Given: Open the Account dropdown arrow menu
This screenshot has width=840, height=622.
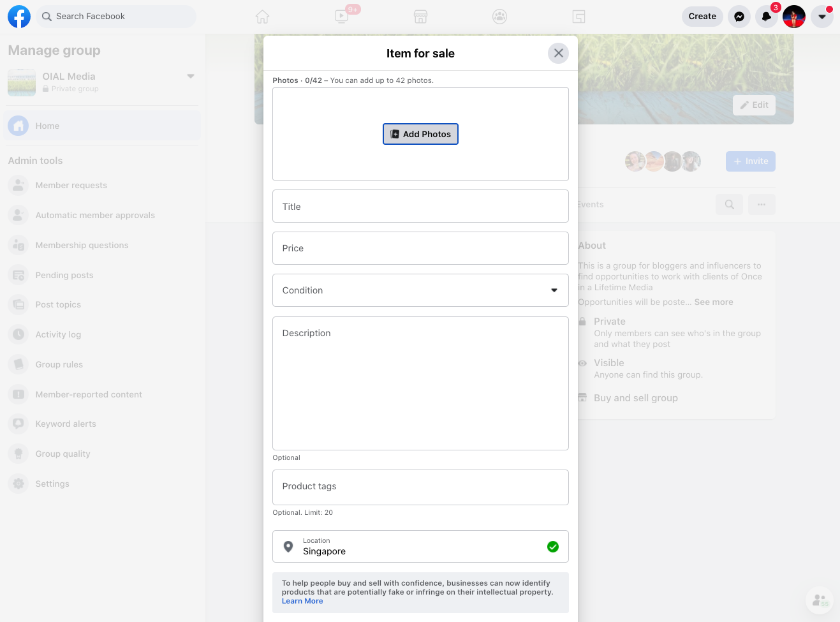Looking at the screenshot, I should click(822, 17).
